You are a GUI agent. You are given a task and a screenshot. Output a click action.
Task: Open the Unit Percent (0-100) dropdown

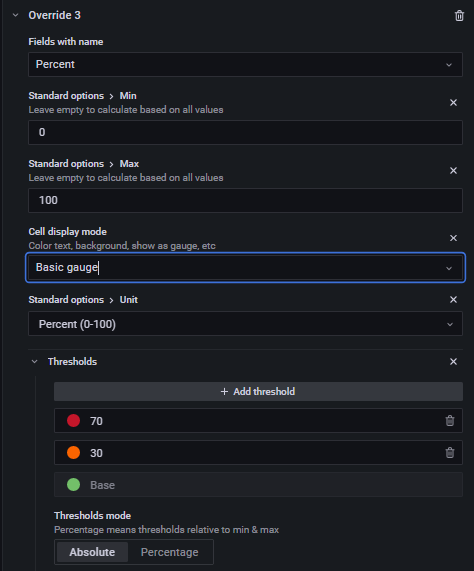click(245, 324)
